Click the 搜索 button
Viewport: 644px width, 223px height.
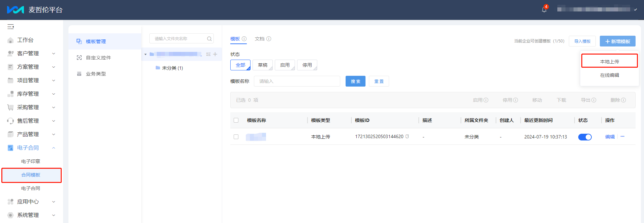355,81
